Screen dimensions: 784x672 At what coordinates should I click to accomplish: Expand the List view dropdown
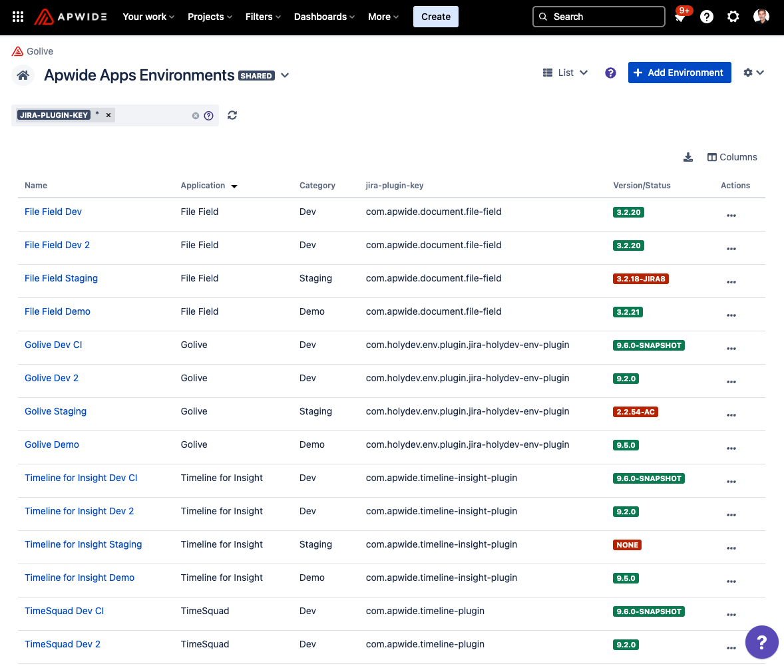pos(566,73)
